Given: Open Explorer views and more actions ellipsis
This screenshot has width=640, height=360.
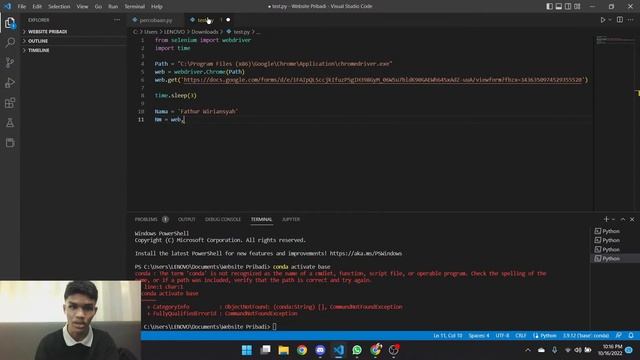Looking at the screenshot, I should (x=117, y=20).
